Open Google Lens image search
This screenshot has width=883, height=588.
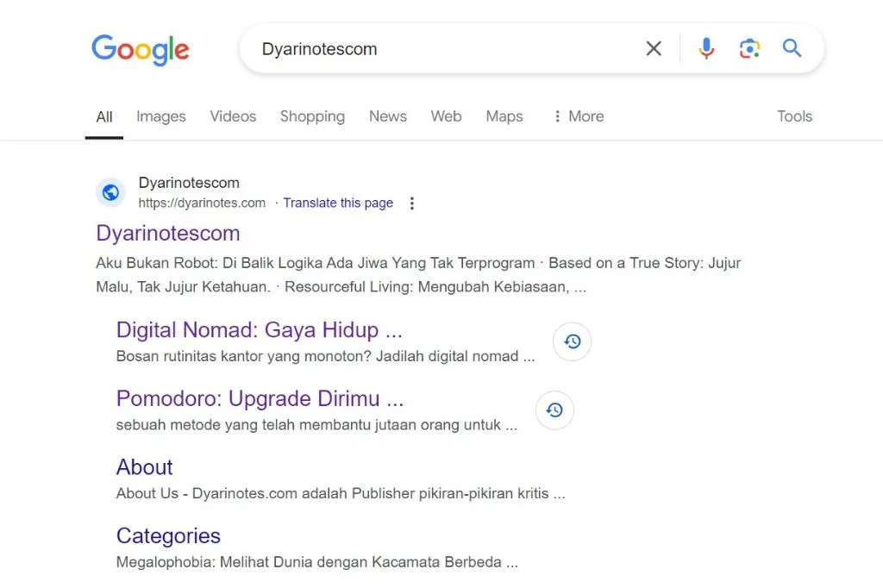tap(748, 48)
